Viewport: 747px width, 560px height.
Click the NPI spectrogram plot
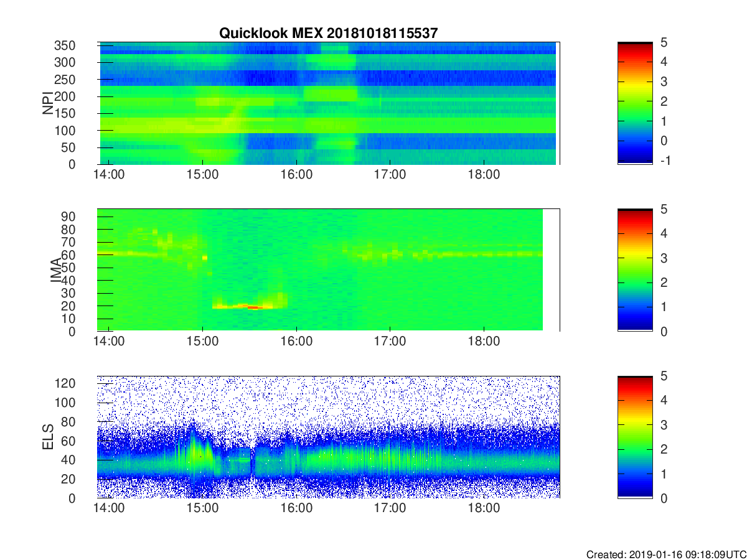point(328,103)
